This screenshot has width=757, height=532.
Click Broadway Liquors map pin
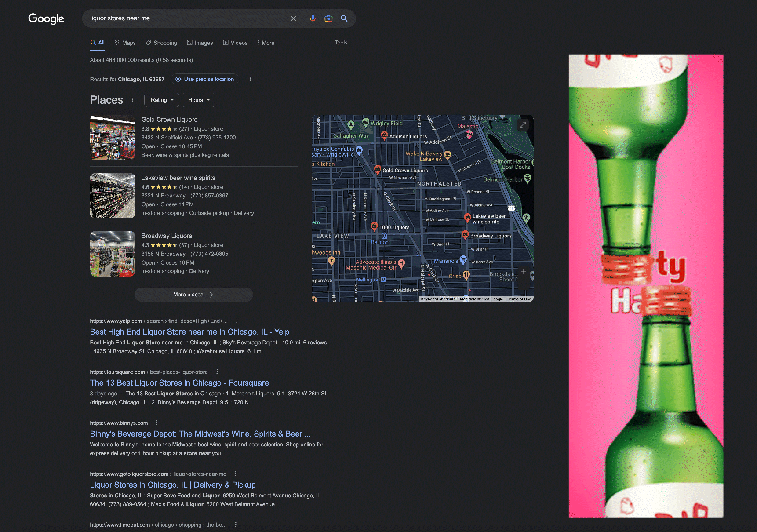pos(465,235)
